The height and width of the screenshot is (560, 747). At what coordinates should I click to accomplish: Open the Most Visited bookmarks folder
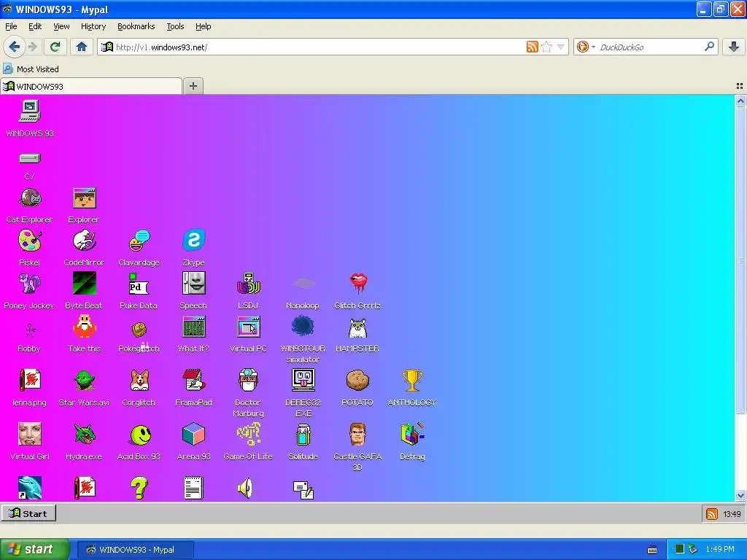tap(31, 69)
